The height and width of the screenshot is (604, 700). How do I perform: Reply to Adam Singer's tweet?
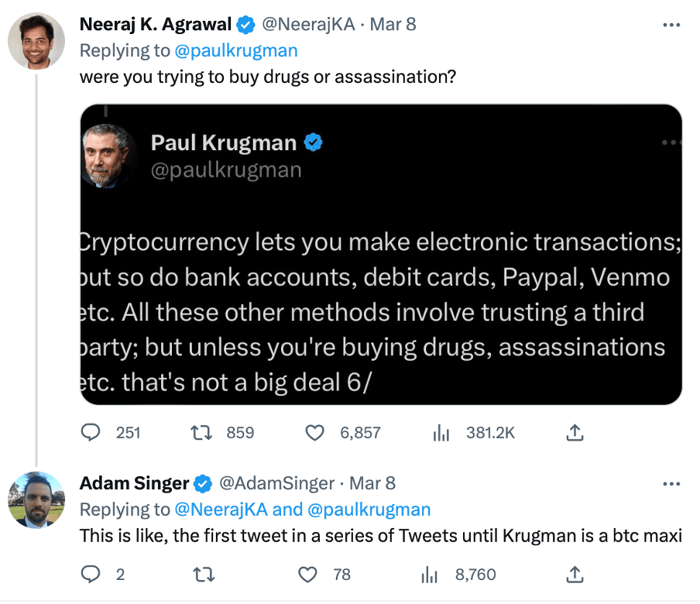click(x=91, y=575)
